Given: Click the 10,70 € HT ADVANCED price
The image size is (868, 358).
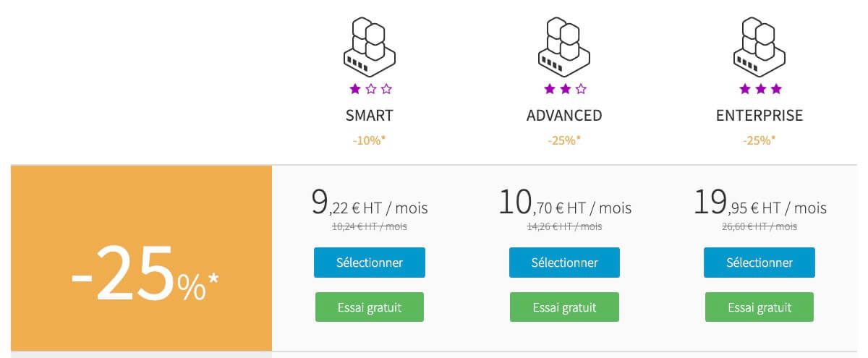Looking at the screenshot, I should (565, 204).
